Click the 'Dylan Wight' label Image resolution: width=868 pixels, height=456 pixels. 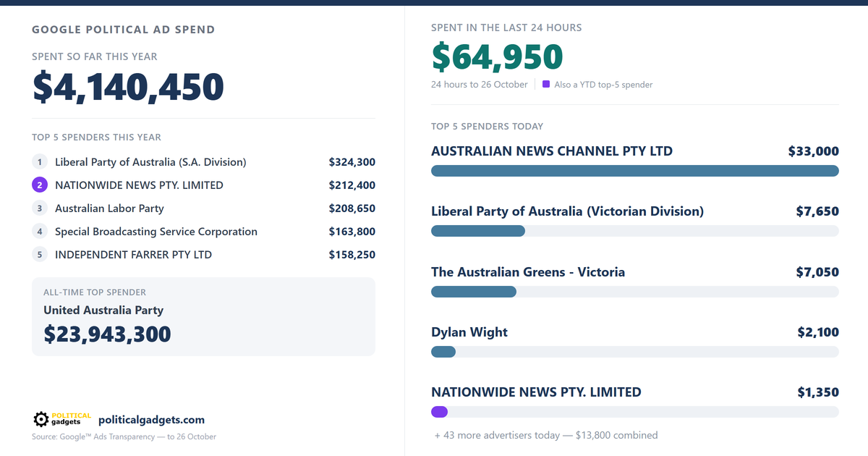[x=469, y=332]
